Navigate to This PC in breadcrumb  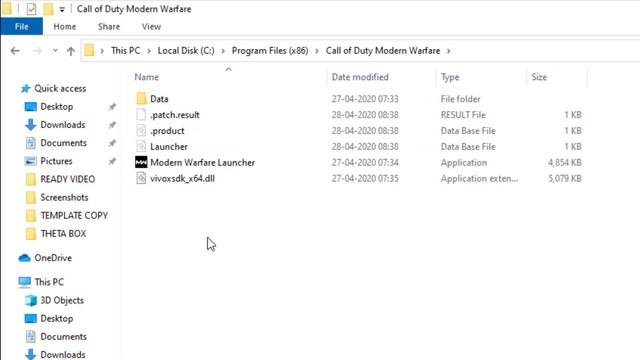point(125,51)
